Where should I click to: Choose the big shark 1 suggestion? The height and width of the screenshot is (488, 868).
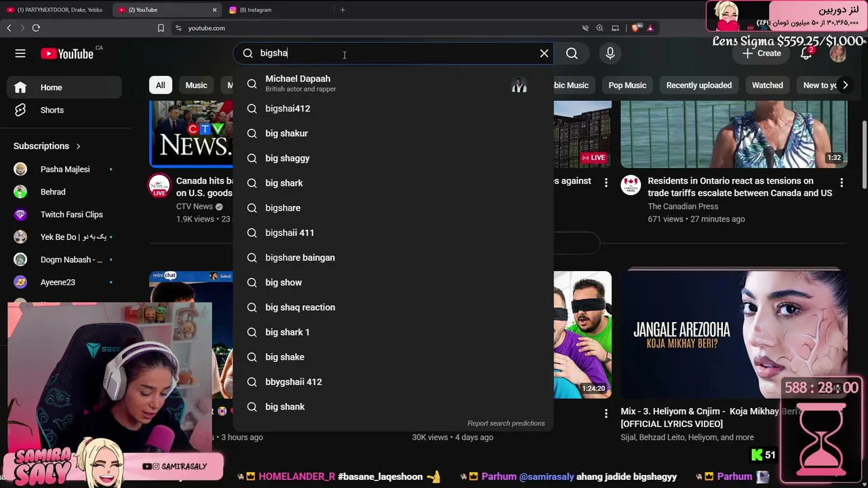[x=393, y=332]
